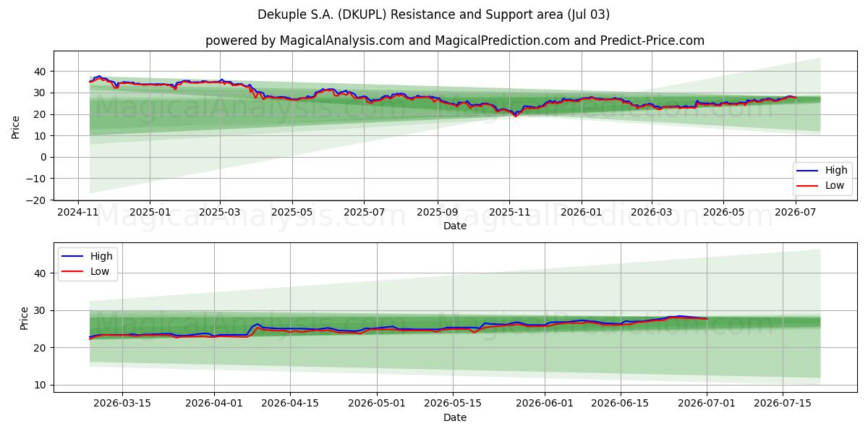Viewport: 868px width, 434px height.
Task: Click the 'Date' x-axis label under the top chart
Action: 455,226
